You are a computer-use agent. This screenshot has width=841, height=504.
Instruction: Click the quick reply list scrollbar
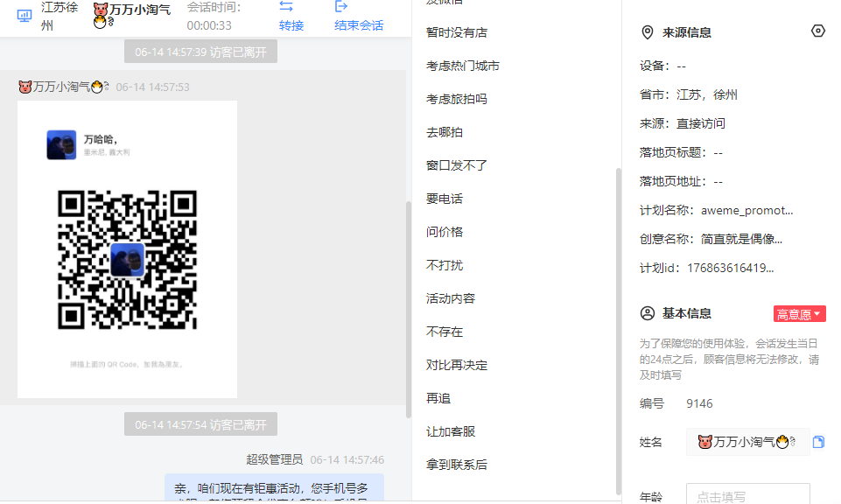[x=619, y=332]
